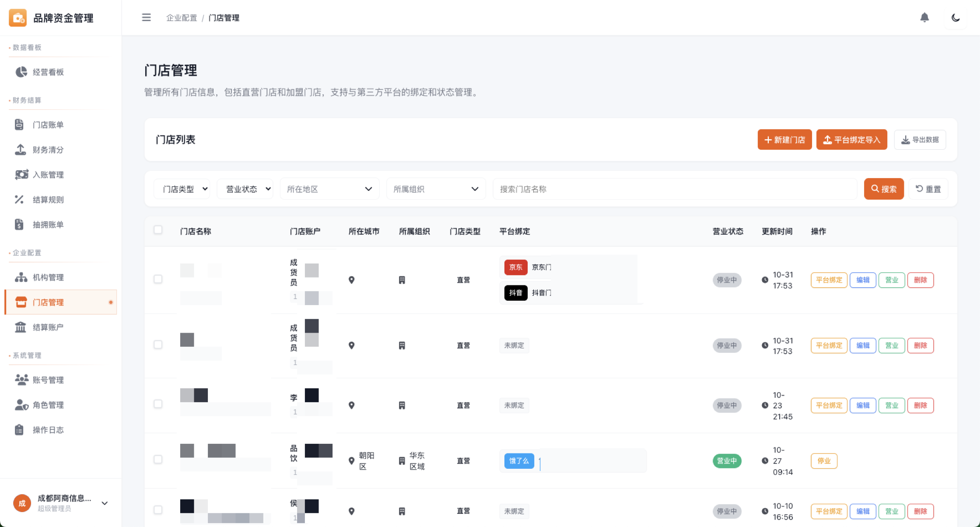Check the select-all checkbox in the table header
This screenshot has width=980, height=527.
coord(158,230)
